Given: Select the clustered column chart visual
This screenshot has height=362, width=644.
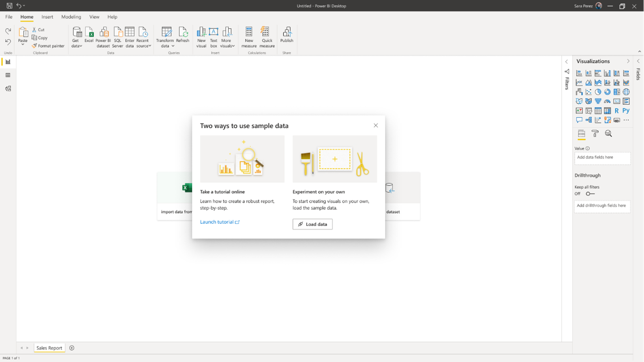Looking at the screenshot, I should click(x=608, y=73).
